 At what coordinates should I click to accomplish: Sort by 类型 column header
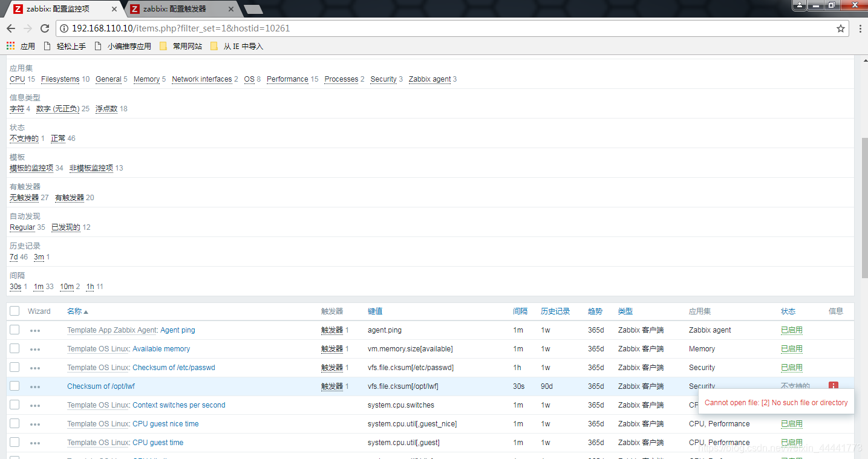[625, 311]
